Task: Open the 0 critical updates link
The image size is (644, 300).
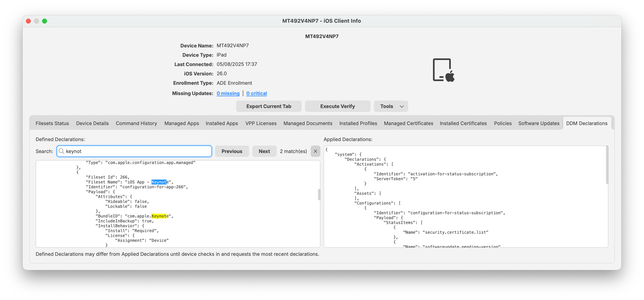Action: click(x=257, y=93)
